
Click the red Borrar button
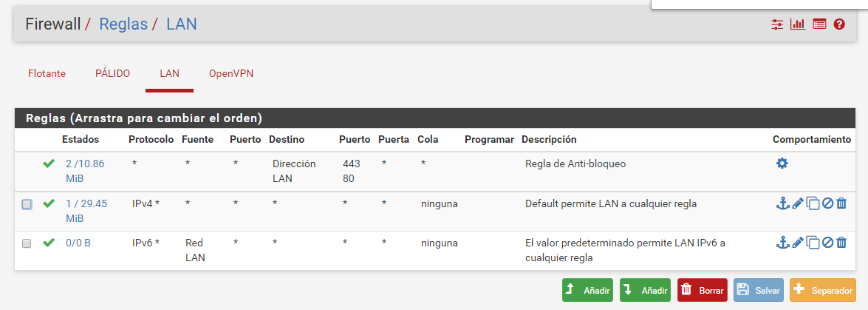[x=702, y=291]
